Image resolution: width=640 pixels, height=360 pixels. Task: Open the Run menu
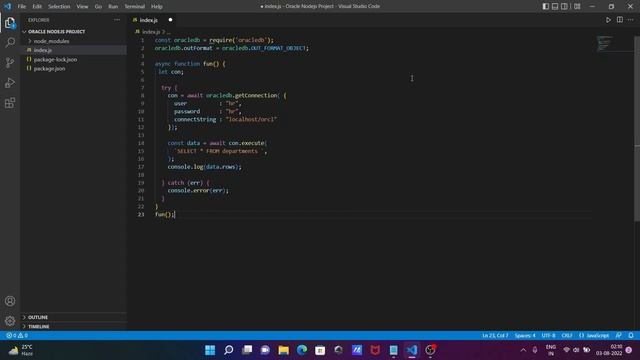(113, 7)
